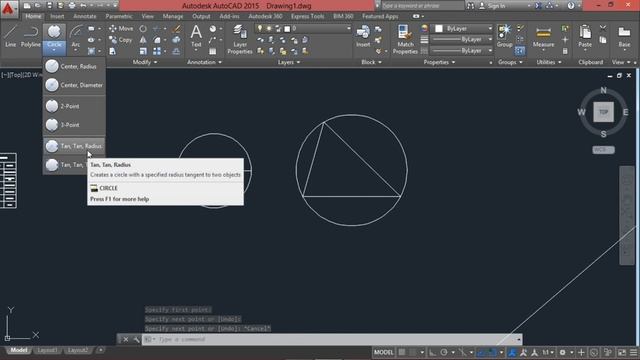Viewport: 640px width, 360px height.
Task: Click the Model tab
Action: point(18,350)
